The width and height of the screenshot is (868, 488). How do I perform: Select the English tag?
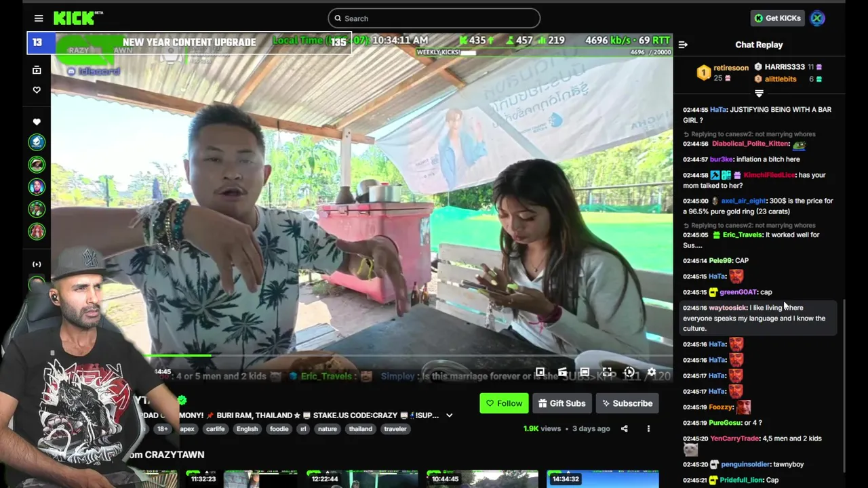(x=247, y=429)
